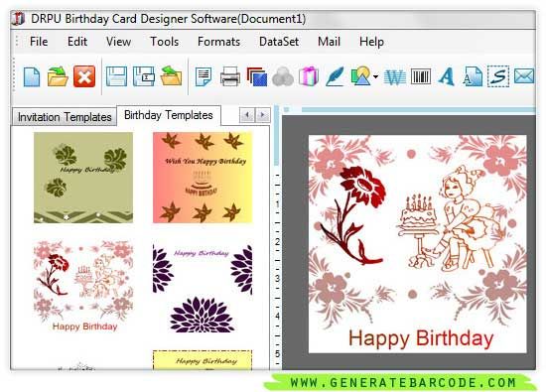
Task: Click the template tabs right arrow
Action: pyautogui.click(x=262, y=114)
